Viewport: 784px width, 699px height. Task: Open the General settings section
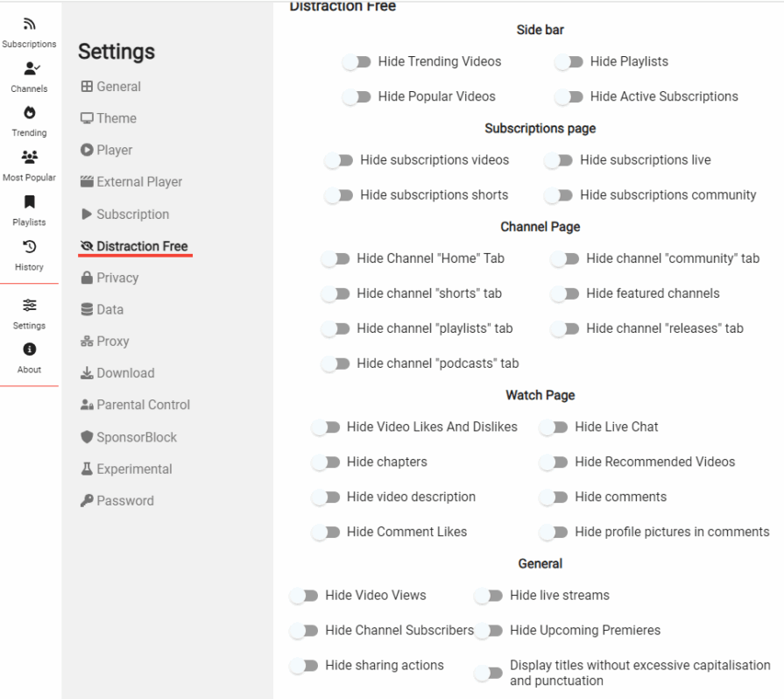point(117,87)
